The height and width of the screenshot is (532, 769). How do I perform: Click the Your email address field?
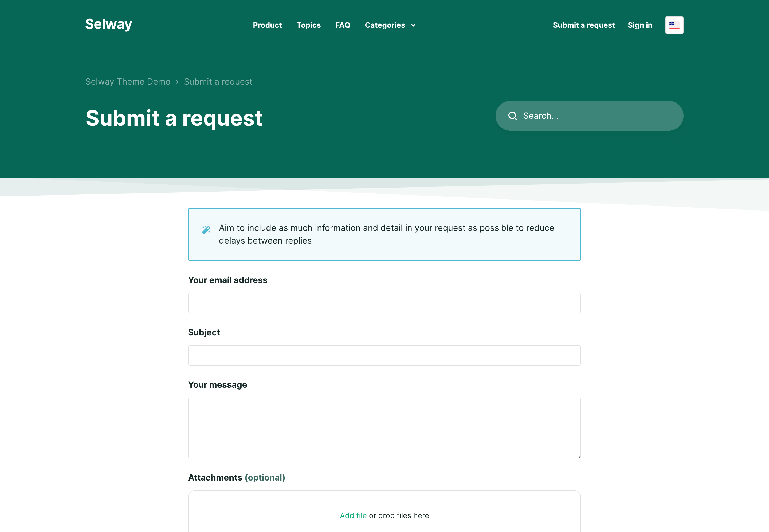point(384,303)
